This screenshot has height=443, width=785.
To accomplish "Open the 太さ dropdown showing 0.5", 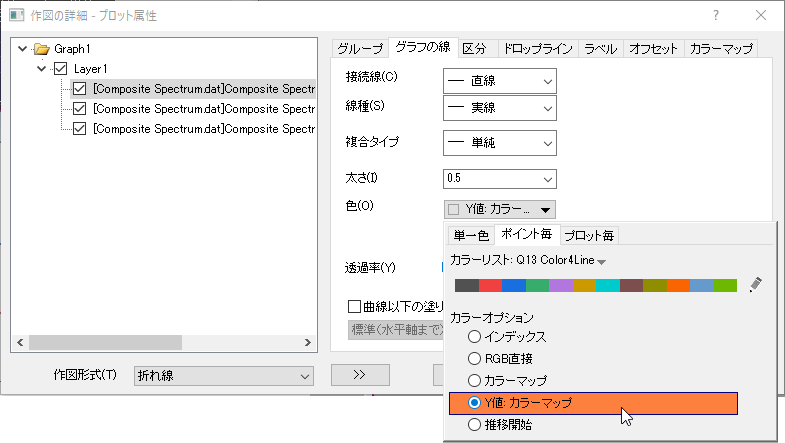I will point(500,179).
